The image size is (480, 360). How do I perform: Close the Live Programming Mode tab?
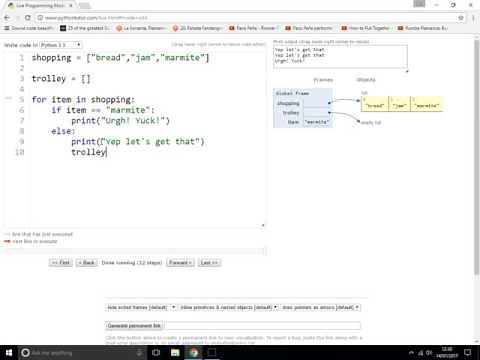point(71,6)
